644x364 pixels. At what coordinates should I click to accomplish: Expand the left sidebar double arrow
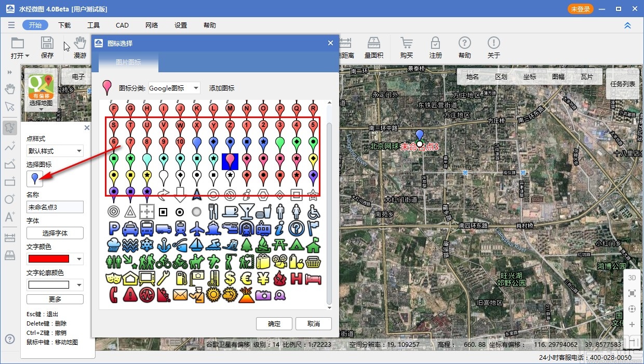[9, 73]
